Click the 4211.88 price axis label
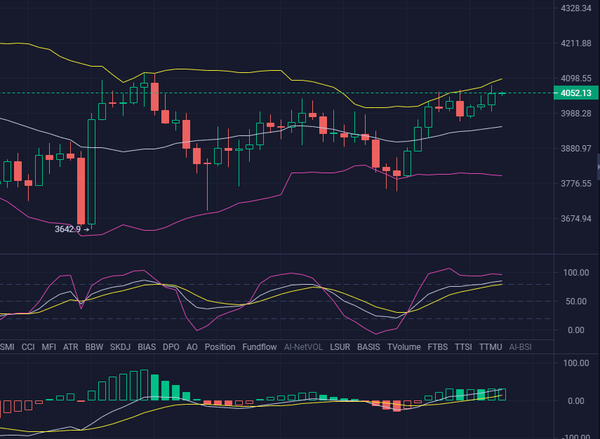This screenshot has width=600, height=439. click(x=576, y=44)
